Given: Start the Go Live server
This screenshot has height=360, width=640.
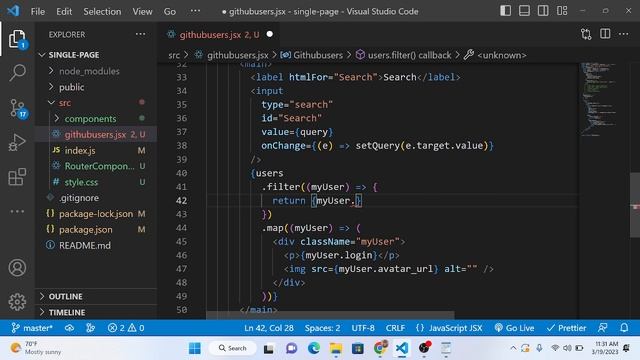Looking at the screenshot, I should [514, 328].
